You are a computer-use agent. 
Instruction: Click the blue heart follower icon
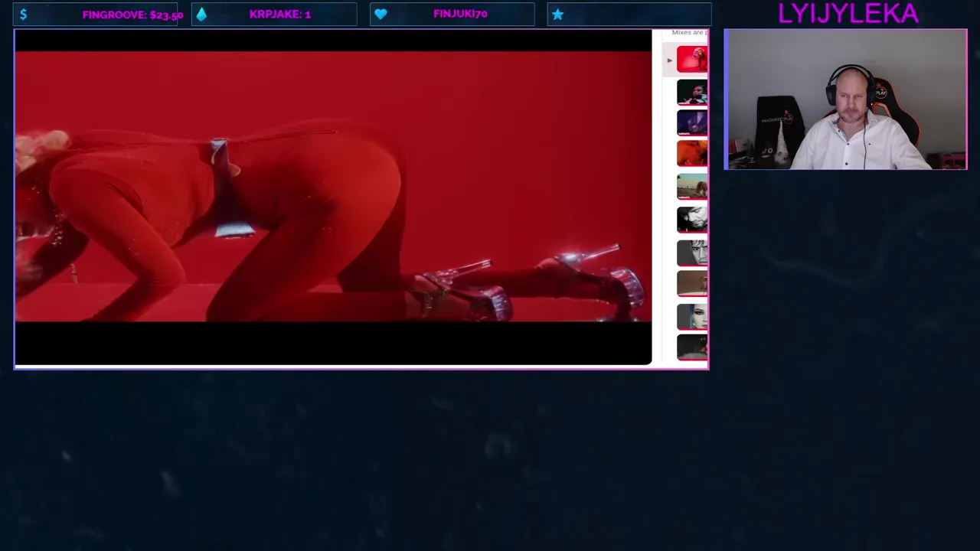381,14
